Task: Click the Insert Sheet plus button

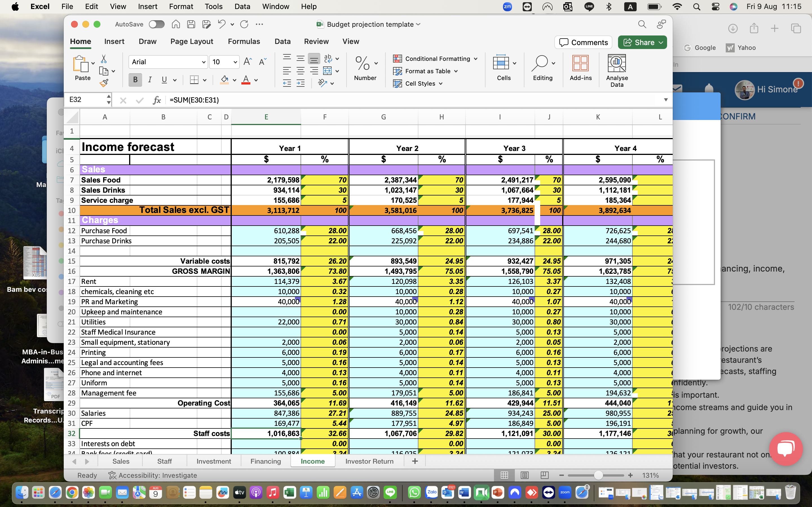Action: (x=414, y=461)
